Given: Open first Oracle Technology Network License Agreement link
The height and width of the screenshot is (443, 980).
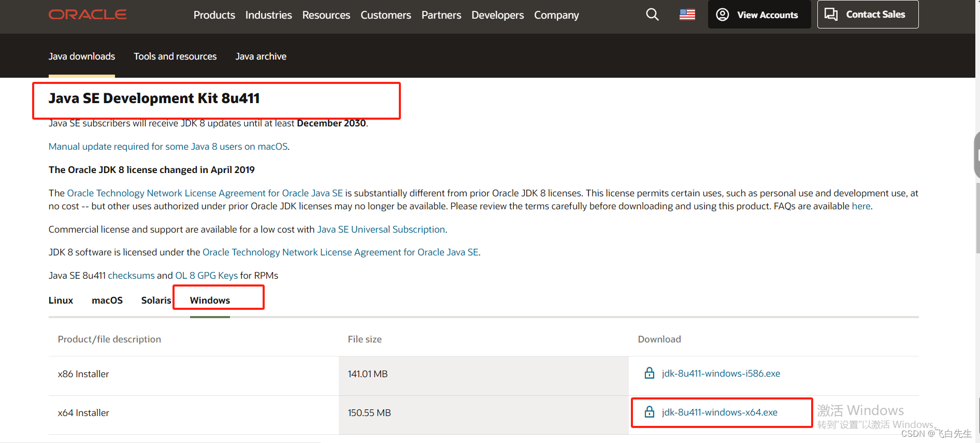Looking at the screenshot, I should coord(205,193).
